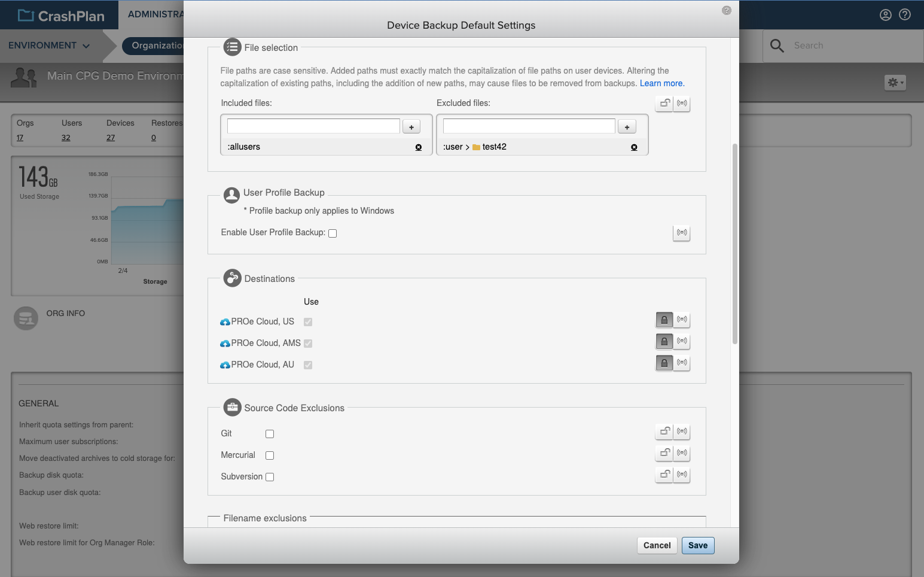Click the Destinations section icon

click(231, 278)
